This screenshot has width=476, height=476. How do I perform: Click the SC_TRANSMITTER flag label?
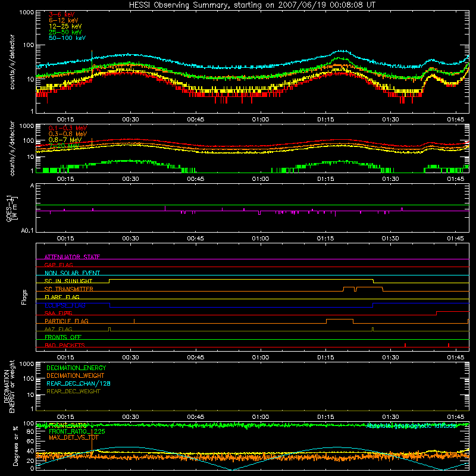coord(69,289)
